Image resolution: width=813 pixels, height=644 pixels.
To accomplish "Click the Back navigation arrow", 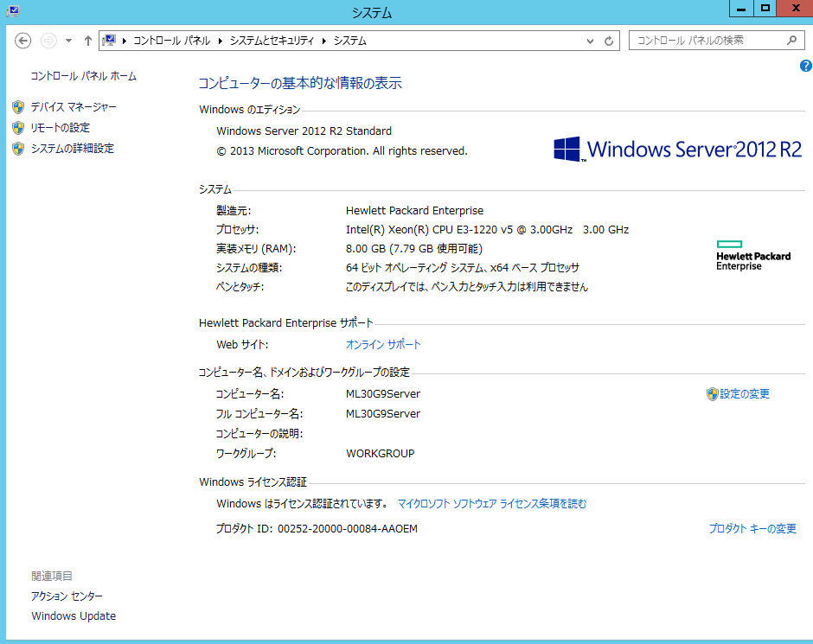I will (x=22, y=41).
